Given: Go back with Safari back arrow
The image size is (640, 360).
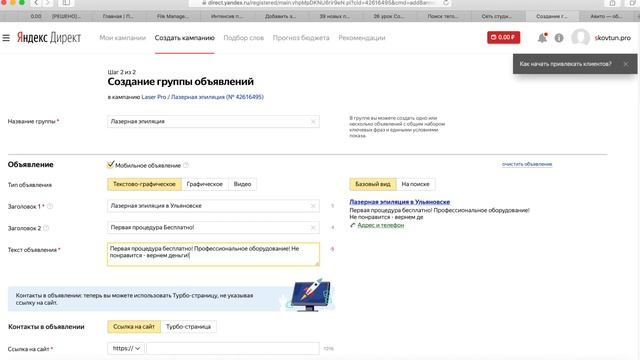Looking at the screenshot, I should coord(36,3).
